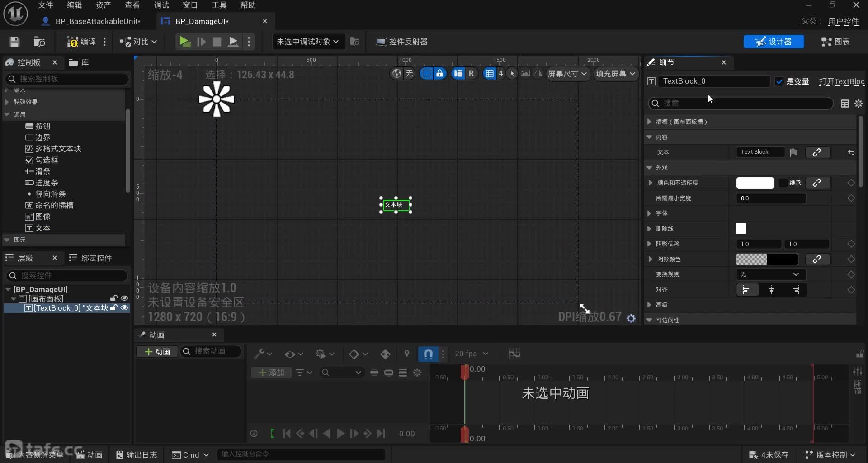This screenshot has width=868, height=463.
Task: Click the Compile (编译) button icon
Action: [x=73, y=42]
